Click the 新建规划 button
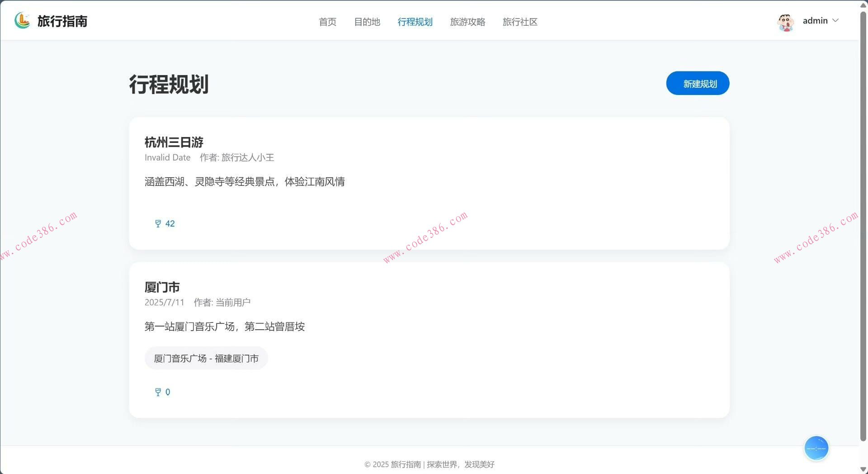 click(697, 83)
